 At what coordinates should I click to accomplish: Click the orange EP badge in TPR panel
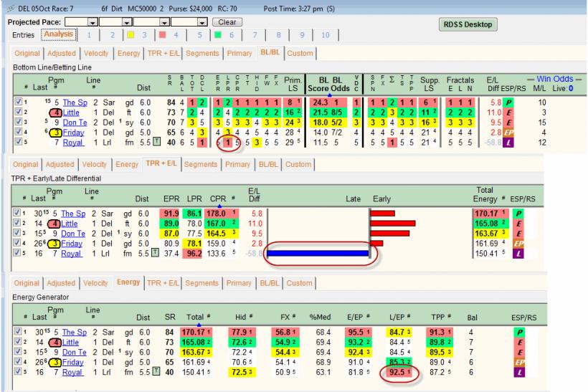[x=518, y=244]
